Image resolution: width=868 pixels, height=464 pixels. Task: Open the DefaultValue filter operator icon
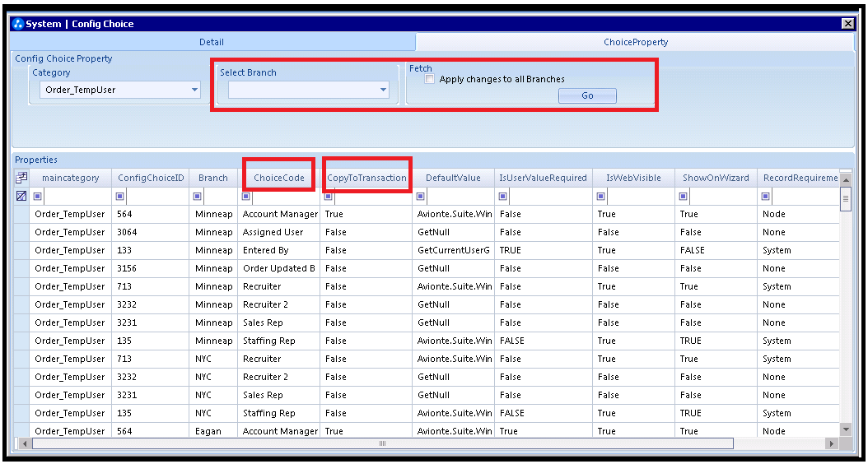click(421, 196)
